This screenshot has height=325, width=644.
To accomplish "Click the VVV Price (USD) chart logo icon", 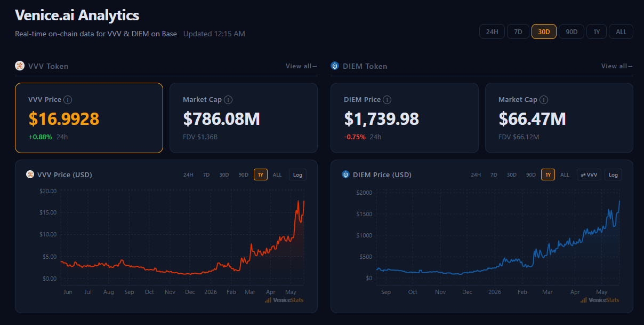I will click(30, 175).
